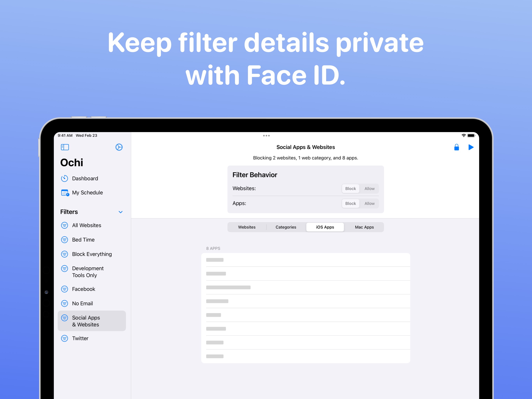Set Websites behavior to Block
The image size is (532, 399).
(350, 188)
